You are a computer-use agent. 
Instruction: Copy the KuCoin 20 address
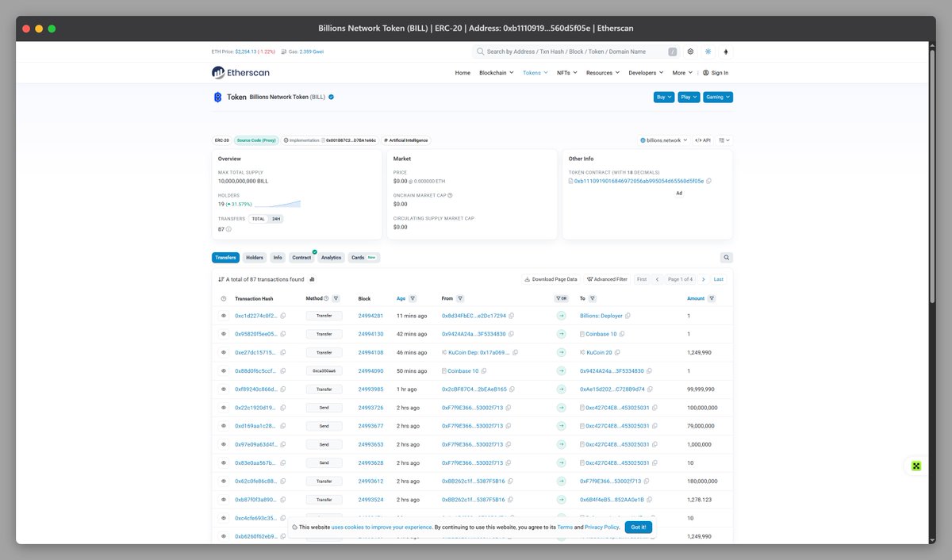click(616, 352)
